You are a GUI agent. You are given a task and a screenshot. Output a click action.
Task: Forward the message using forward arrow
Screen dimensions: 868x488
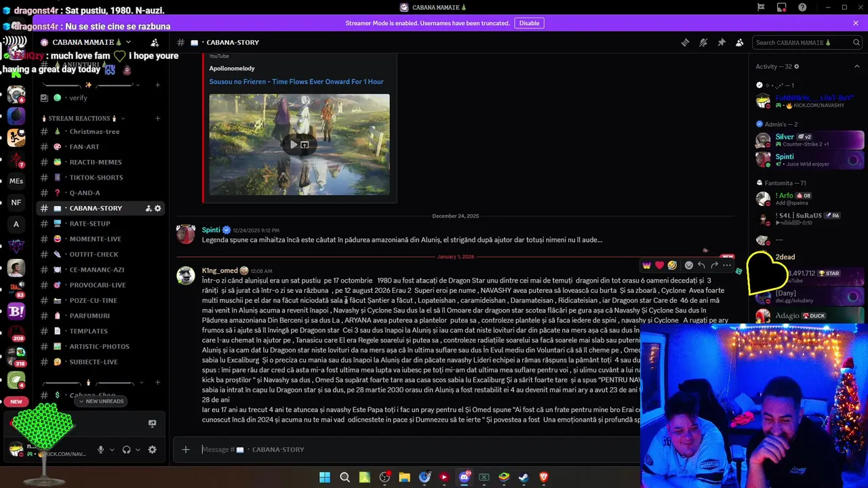pyautogui.click(x=714, y=265)
